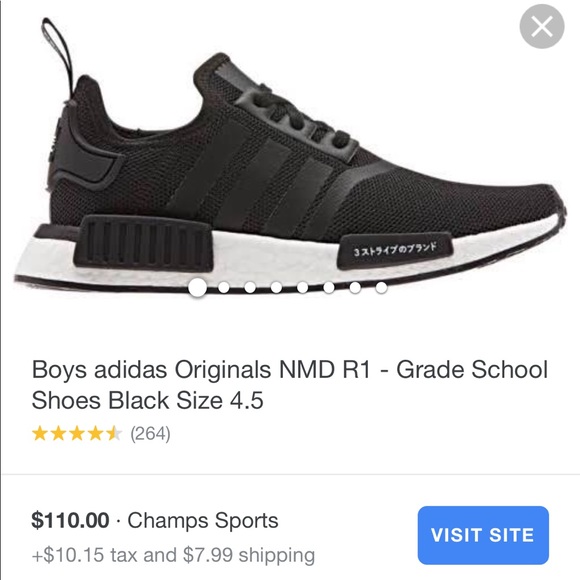Image resolution: width=580 pixels, height=580 pixels.
Task: Show the third product image dot
Action: click(250, 287)
